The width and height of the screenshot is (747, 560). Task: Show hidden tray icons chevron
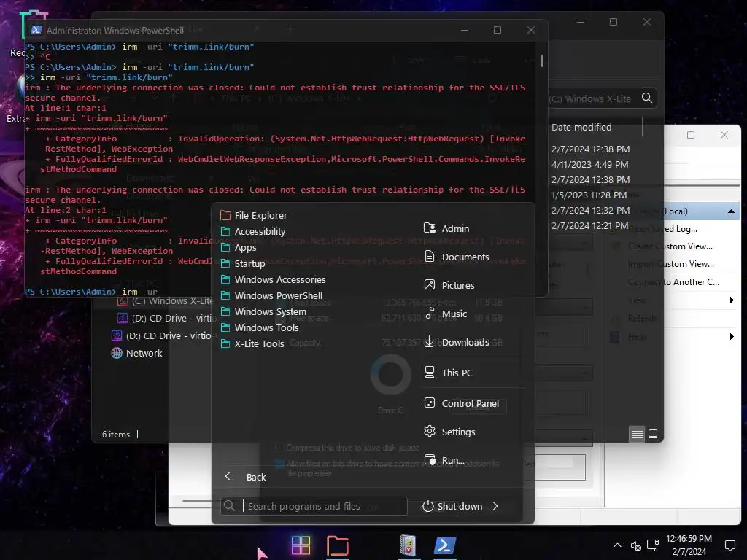617,545
